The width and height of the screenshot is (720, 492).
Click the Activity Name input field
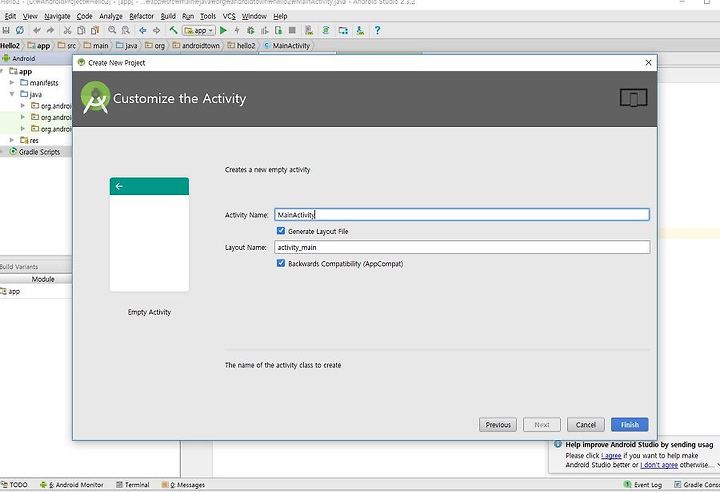click(x=462, y=215)
